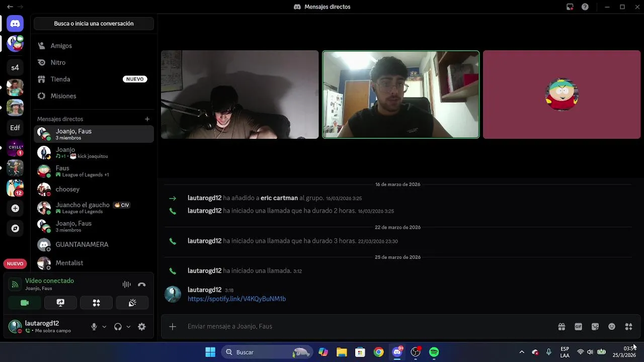Open the emoji picker
Image resolution: width=644 pixels, height=362 pixels.
coord(612,327)
